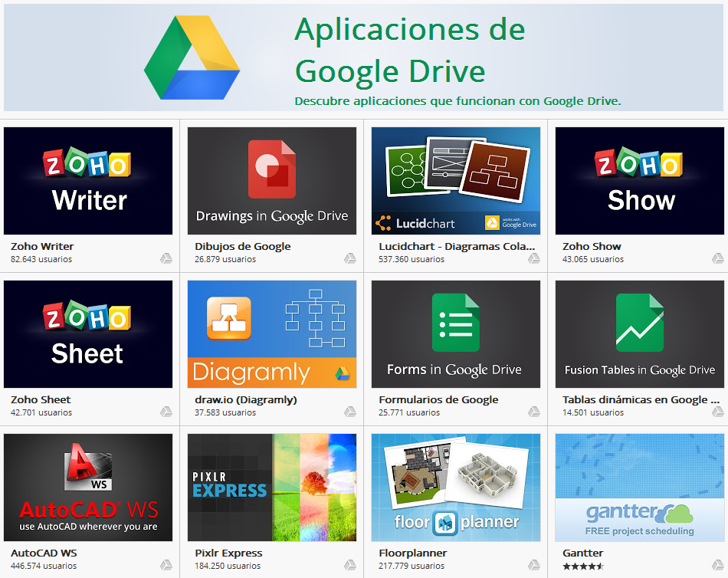Click the 14.501 usuarios text

click(x=593, y=412)
